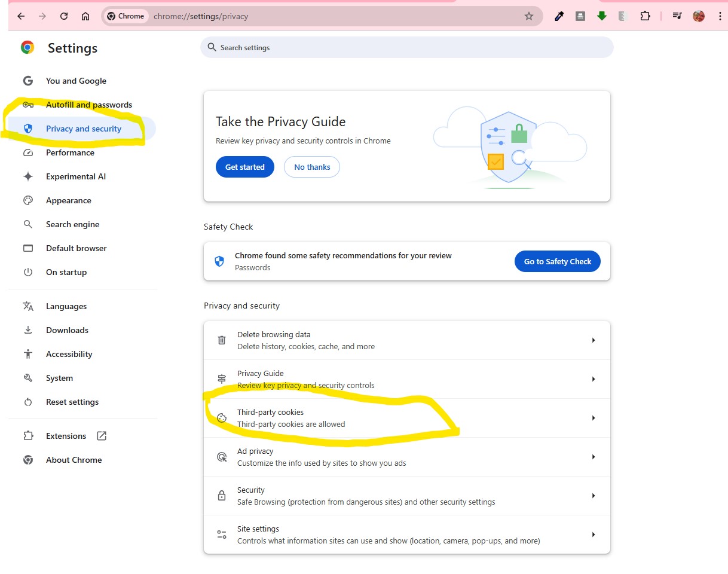Viewport: 728px width, 574px height.
Task: Click the sliders icon for Site settings
Action: click(222, 535)
